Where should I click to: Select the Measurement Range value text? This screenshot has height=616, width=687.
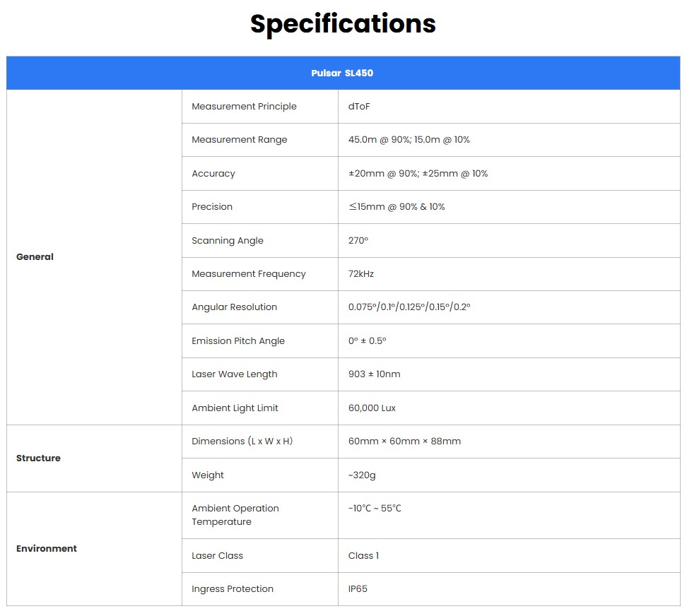point(409,140)
